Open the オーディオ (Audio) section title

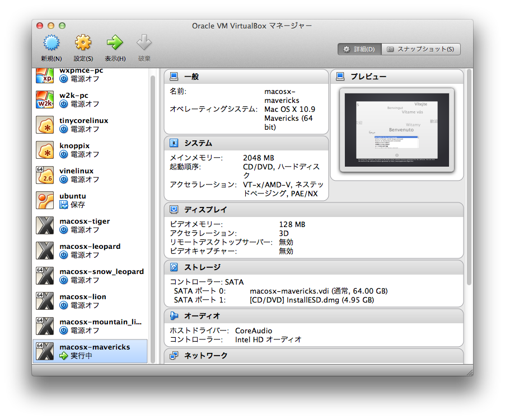tap(202, 317)
